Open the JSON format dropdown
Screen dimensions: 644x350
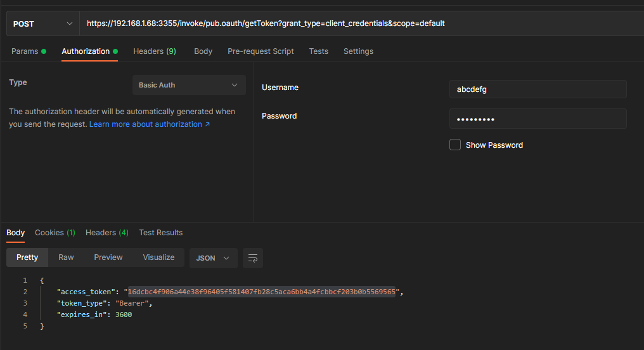tap(213, 258)
